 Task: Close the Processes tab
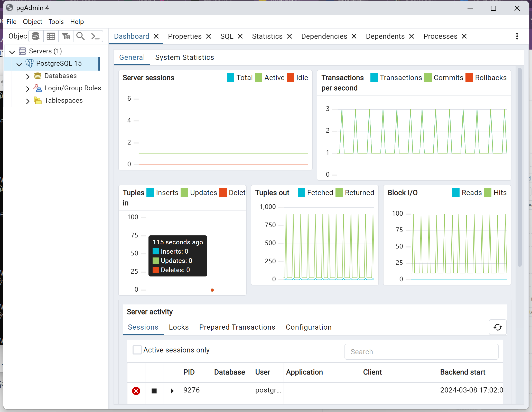point(464,36)
